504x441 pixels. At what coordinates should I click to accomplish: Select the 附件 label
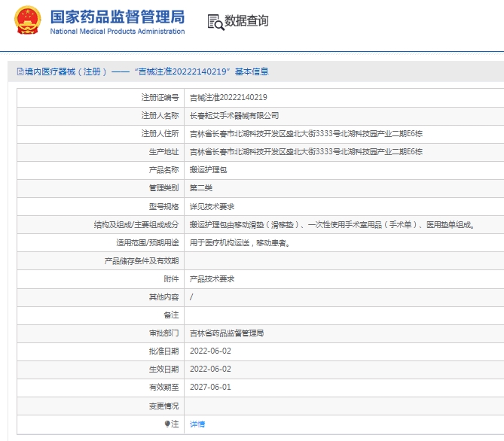tap(171, 278)
